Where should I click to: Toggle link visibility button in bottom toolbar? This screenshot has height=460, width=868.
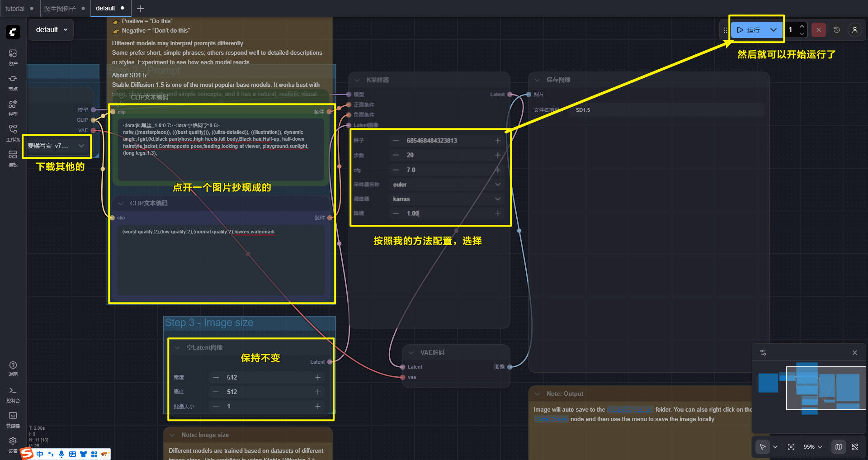(855, 447)
